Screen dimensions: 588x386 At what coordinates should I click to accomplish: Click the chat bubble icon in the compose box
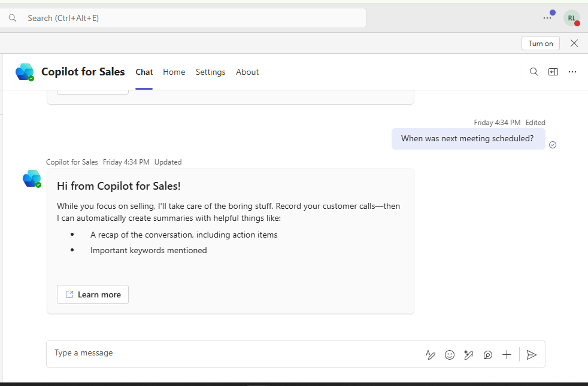(x=487, y=354)
